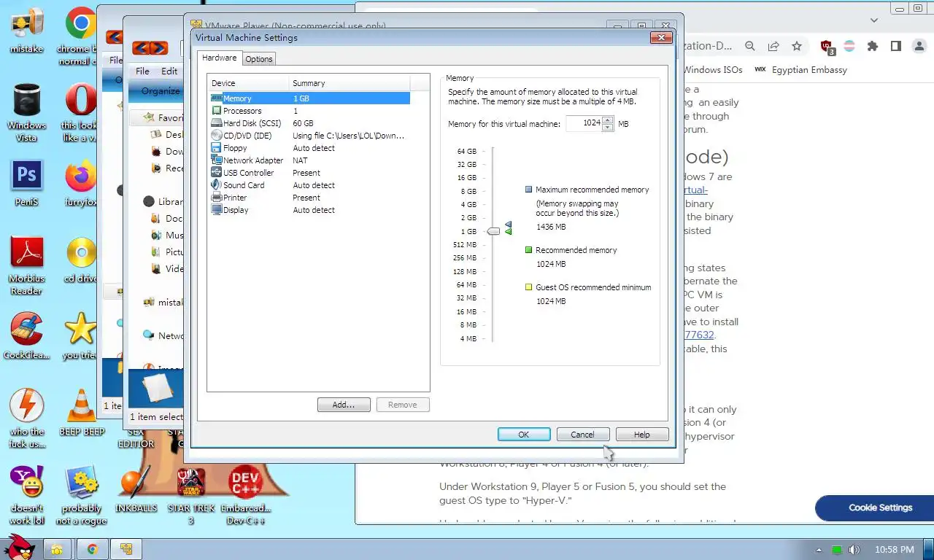
Task: Show hidden tray icons arrow
Action: click(x=819, y=550)
